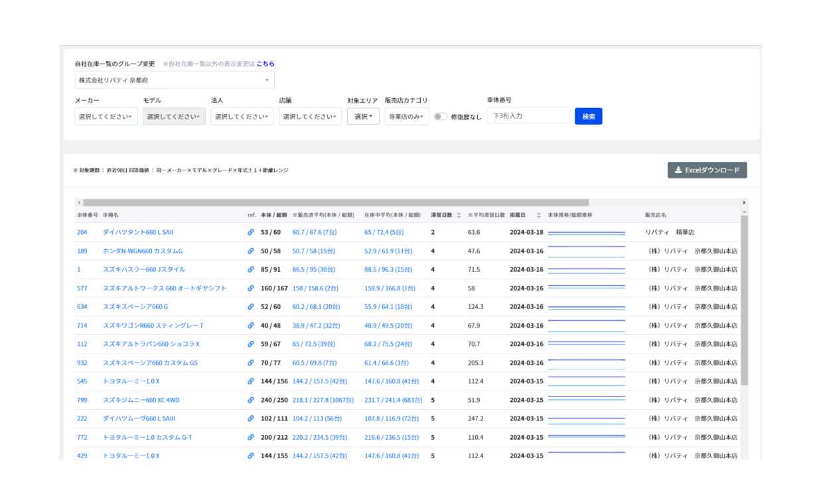Open the group dropdown 株式会社リバティ 京都府
This screenshot has height=504, width=823.
[x=175, y=80]
